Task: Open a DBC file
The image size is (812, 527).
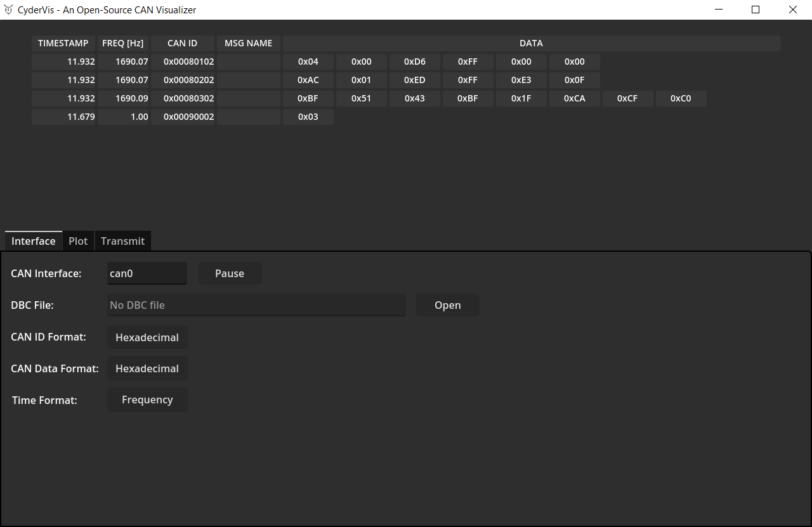Action: [447, 305]
